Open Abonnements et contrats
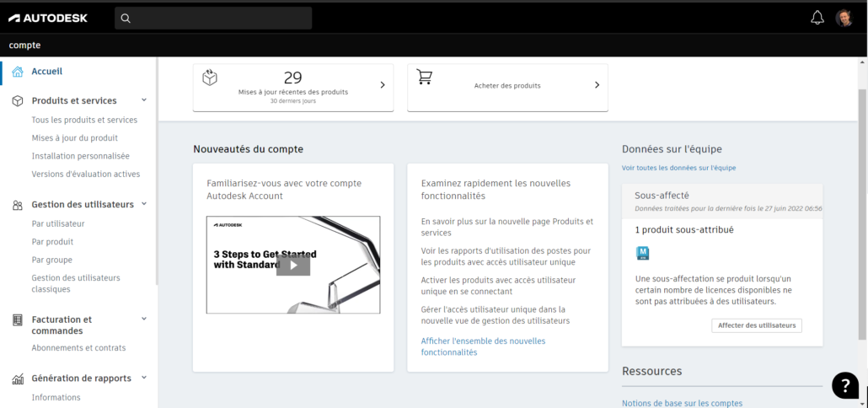Screen dimensions: 868x408 pyautogui.click(x=78, y=348)
